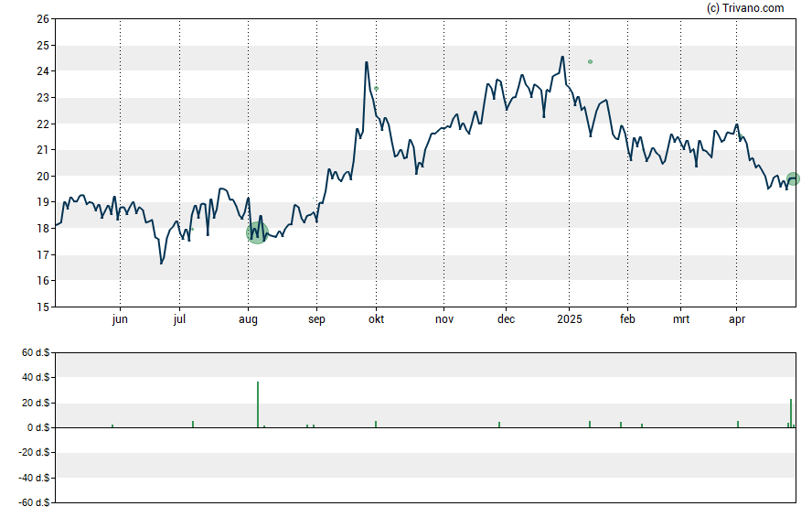Click the small green dot near okt at 23
Screen dimensions: 812x517
[377, 89]
